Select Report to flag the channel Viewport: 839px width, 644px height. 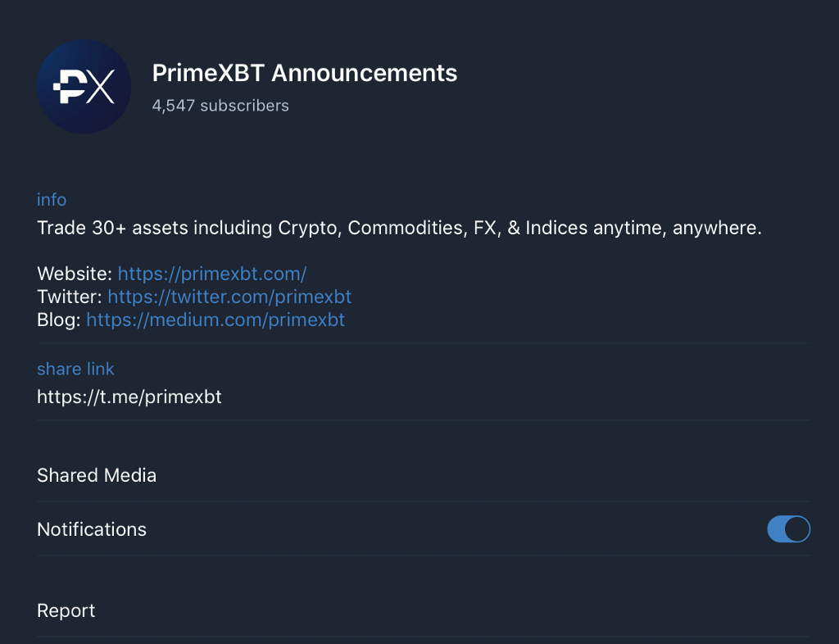[x=66, y=610]
